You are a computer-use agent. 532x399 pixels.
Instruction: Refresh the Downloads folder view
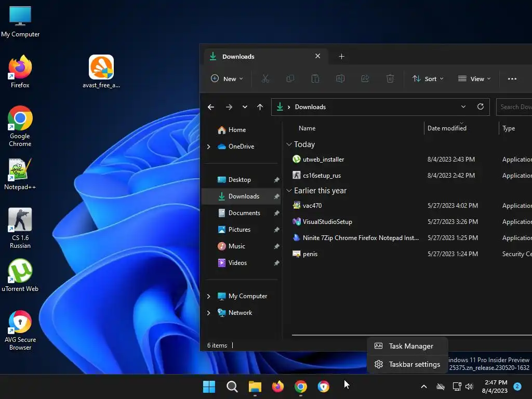coord(481,107)
